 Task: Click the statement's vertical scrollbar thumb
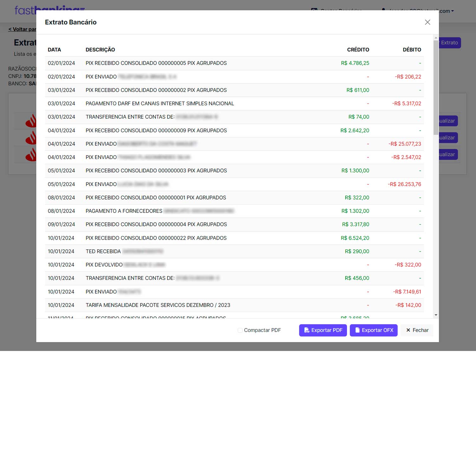tap(436, 87)
